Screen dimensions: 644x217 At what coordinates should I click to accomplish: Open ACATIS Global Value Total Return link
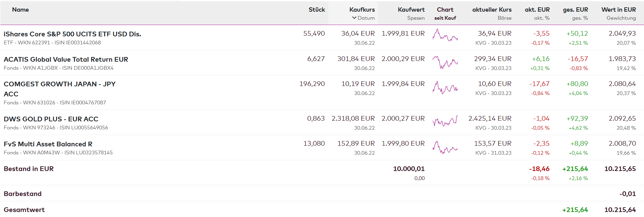pyautogui.click(x=66, y=59)
